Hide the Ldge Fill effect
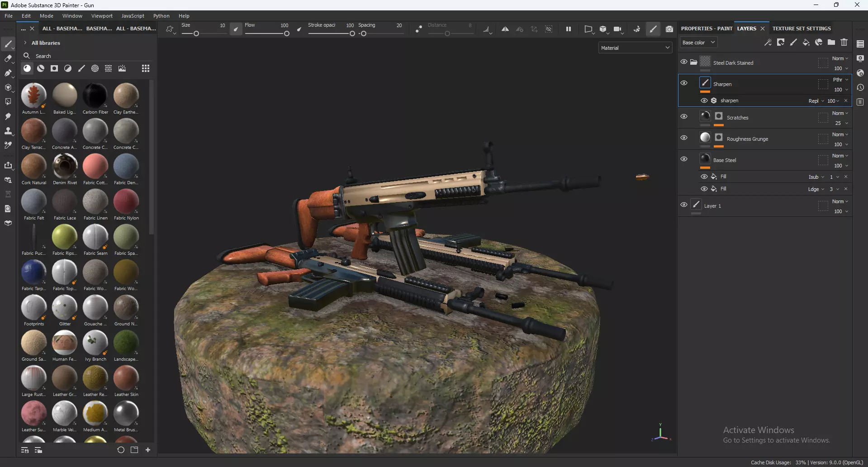Screen dimensions: 868x467 tap(704, 189)
